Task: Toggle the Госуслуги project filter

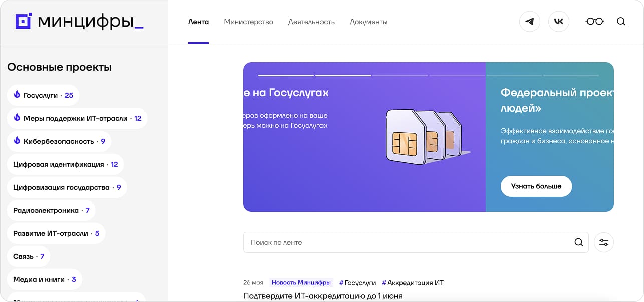Action: coord(43,95)
